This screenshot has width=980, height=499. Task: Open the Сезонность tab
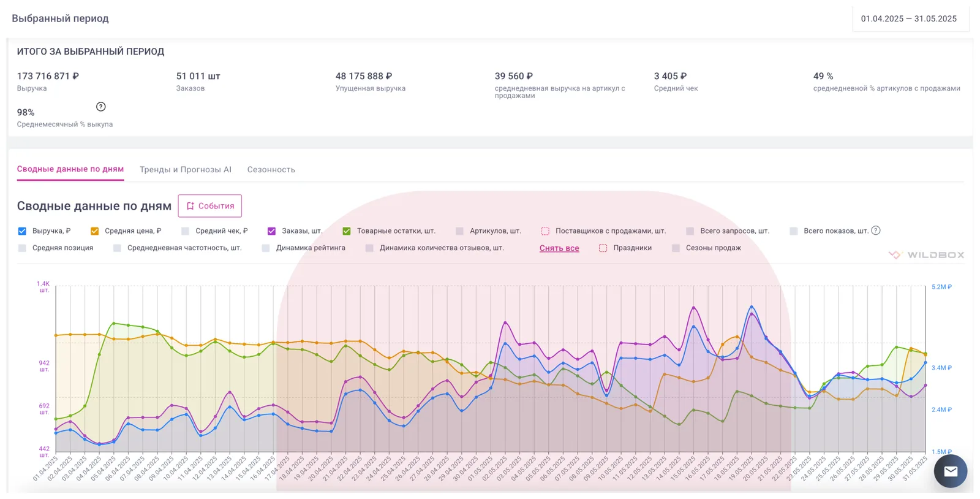(271, 170)
